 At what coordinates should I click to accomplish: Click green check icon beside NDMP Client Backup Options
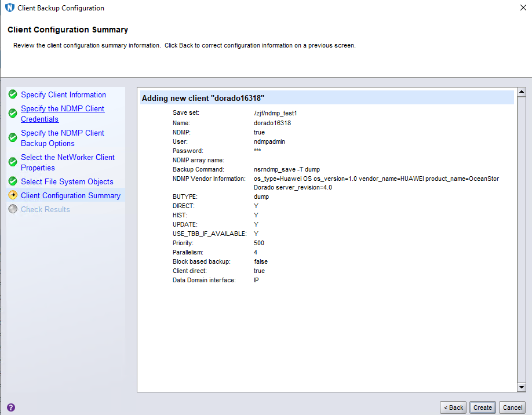pos(13,138)
